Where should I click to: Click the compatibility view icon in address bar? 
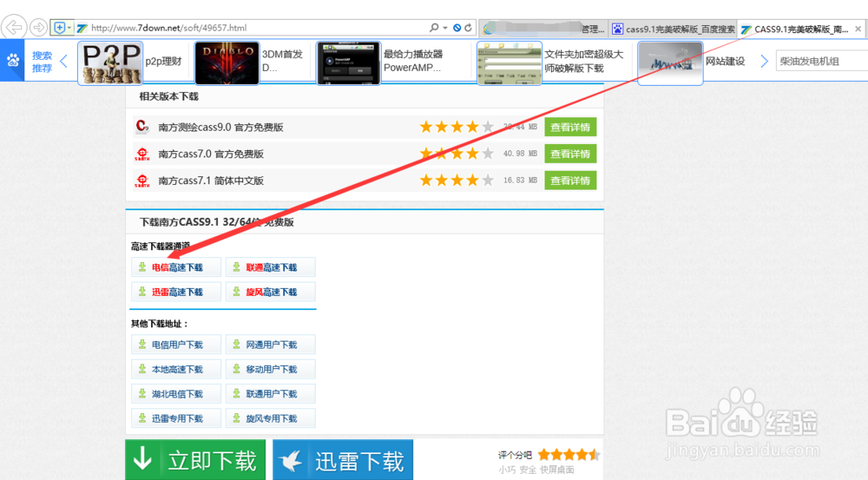457,28
